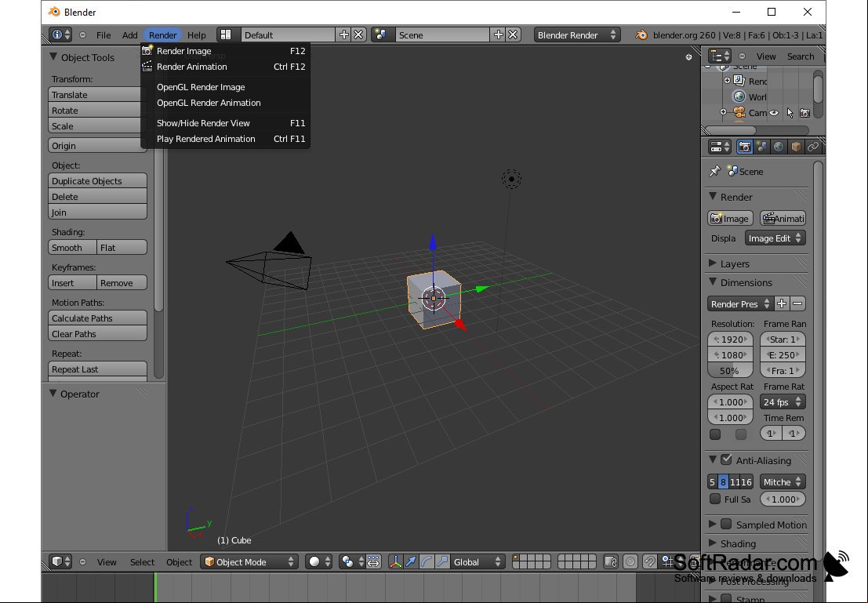Viewport: 868px width, 603px height.
Task: Select the Render properties camera tab
Action: [x=745, y=147]
